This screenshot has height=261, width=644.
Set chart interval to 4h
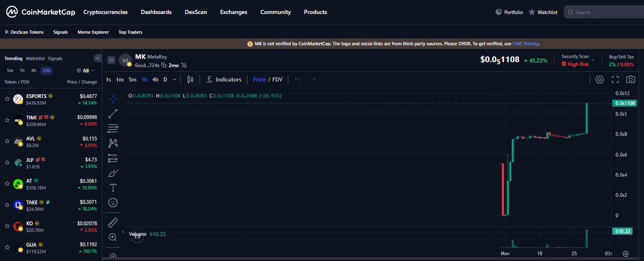[x=155, y=80]
